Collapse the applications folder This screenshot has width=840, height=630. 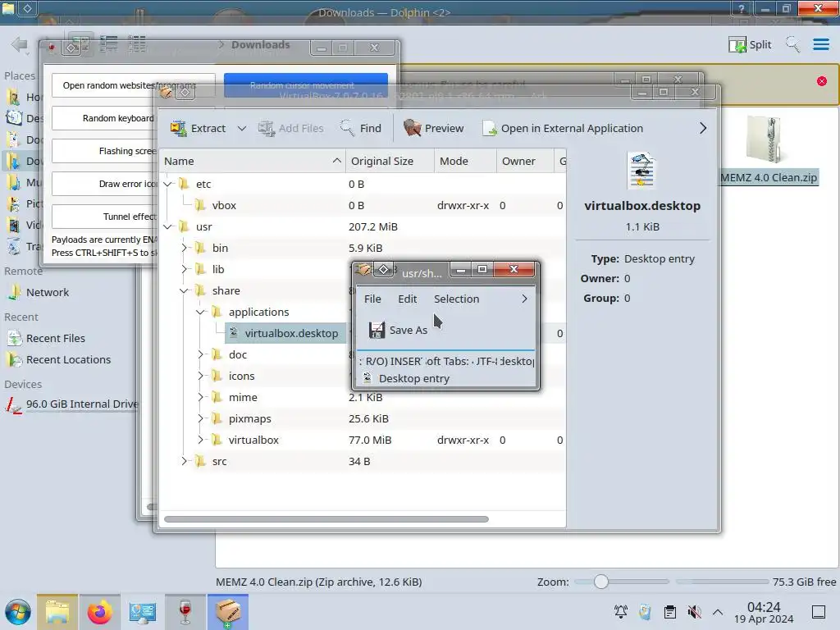coord(200,312)
